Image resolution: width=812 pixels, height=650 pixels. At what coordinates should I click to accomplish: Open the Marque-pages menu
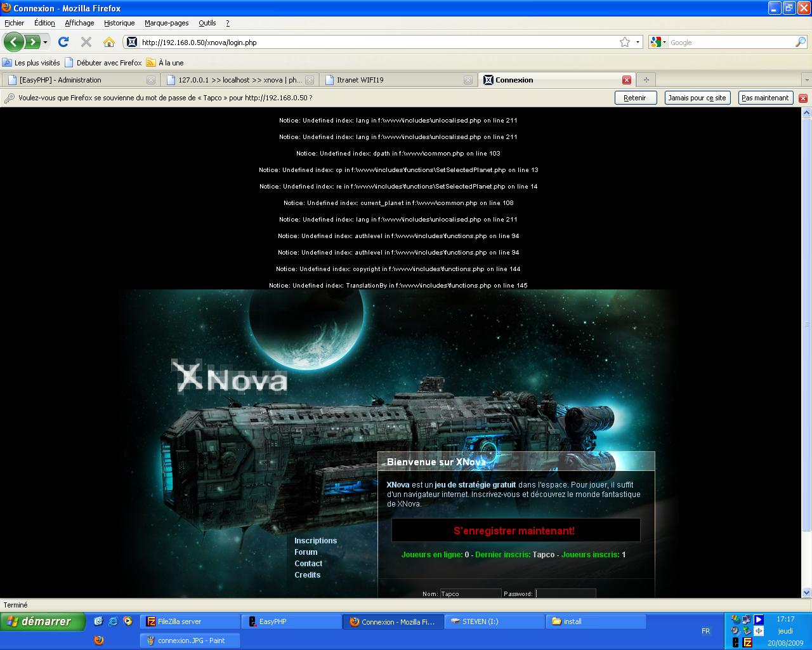[x=166, y=23]
